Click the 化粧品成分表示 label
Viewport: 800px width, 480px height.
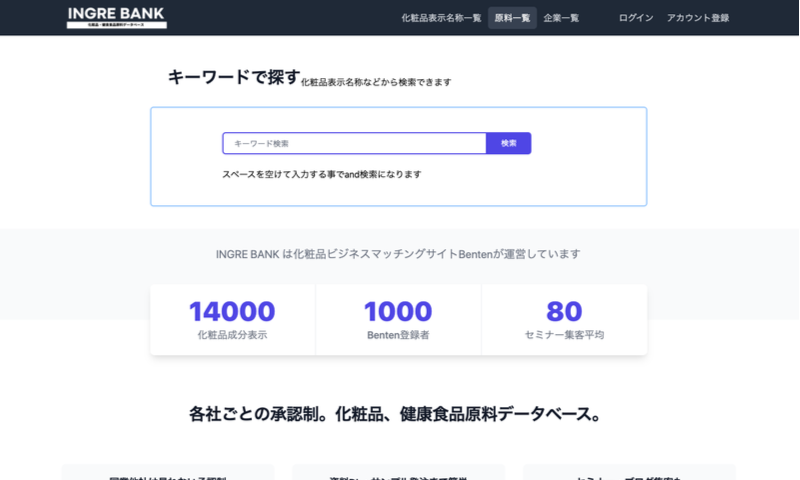[232, 335]
